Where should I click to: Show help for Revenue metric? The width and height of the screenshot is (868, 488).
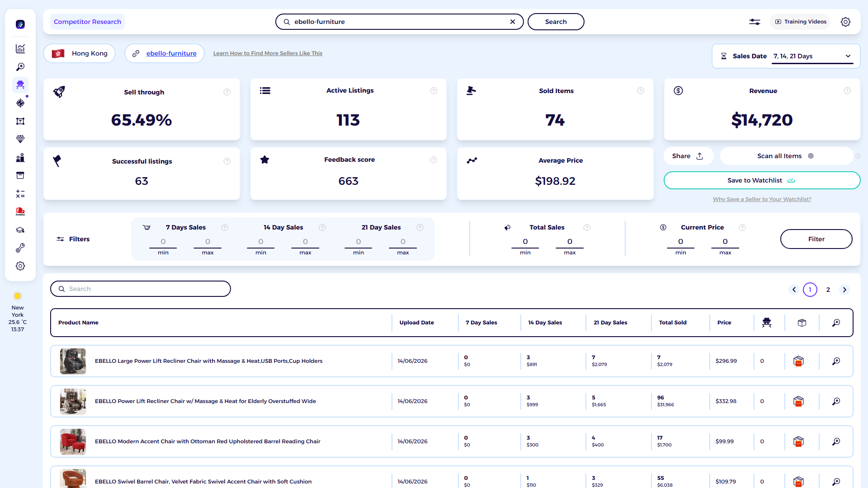tap(847, 91)
